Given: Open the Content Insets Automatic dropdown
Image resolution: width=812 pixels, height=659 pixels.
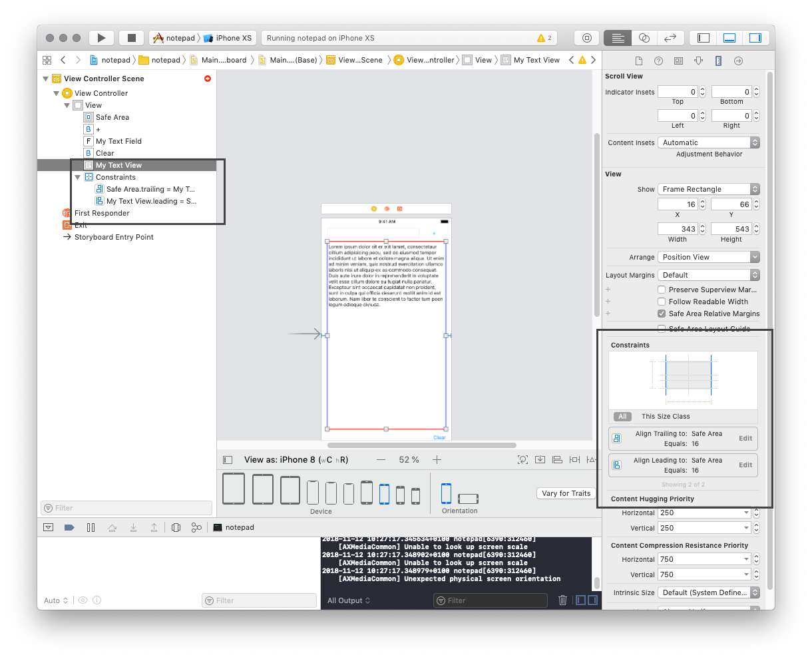Looking at the screenshot, I should (708, 142).
